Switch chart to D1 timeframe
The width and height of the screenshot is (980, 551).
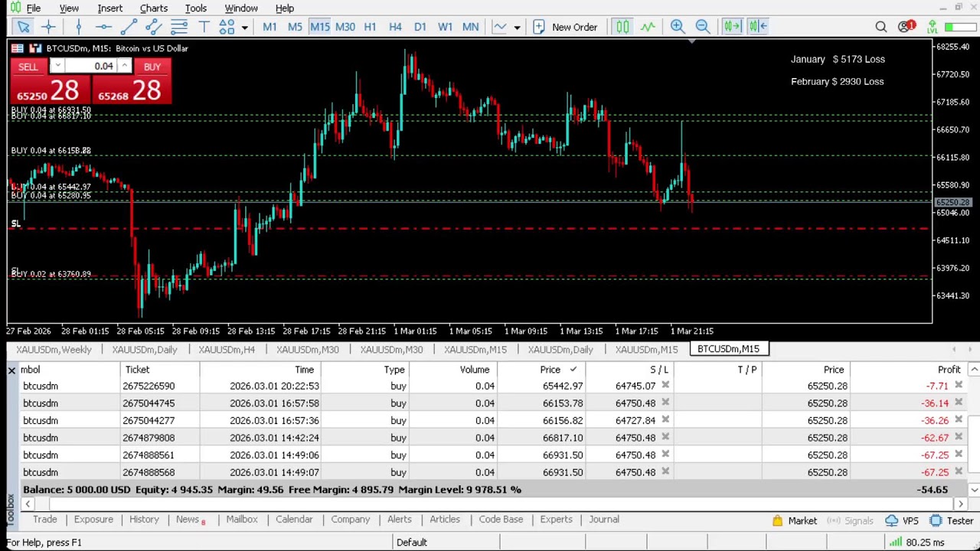coord(420,27)
